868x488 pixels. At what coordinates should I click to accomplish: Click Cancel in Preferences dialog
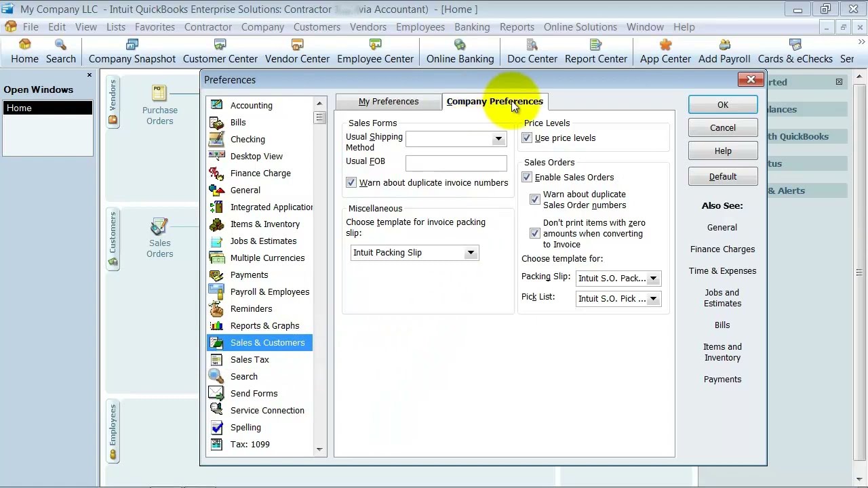(723, 128)
